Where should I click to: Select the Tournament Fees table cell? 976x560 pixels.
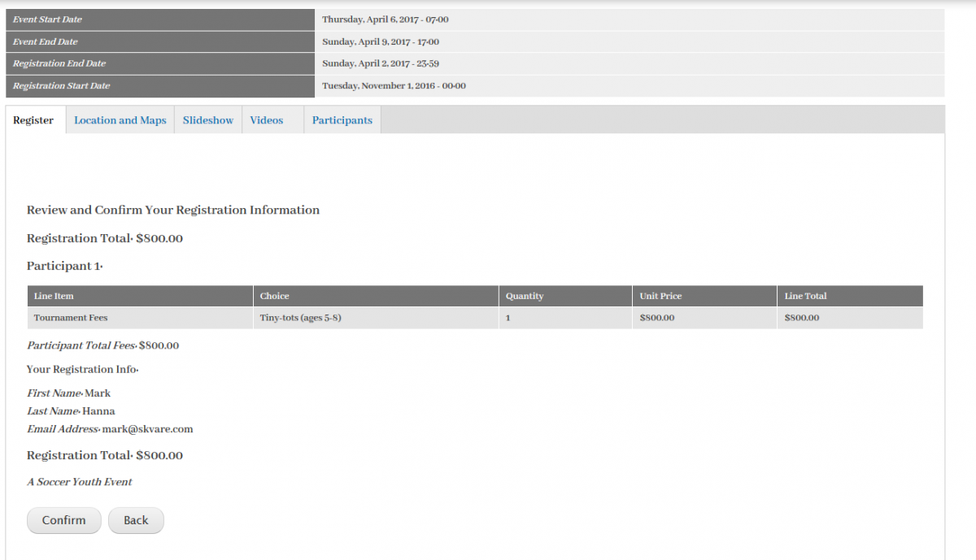click(x=71, y=318)
